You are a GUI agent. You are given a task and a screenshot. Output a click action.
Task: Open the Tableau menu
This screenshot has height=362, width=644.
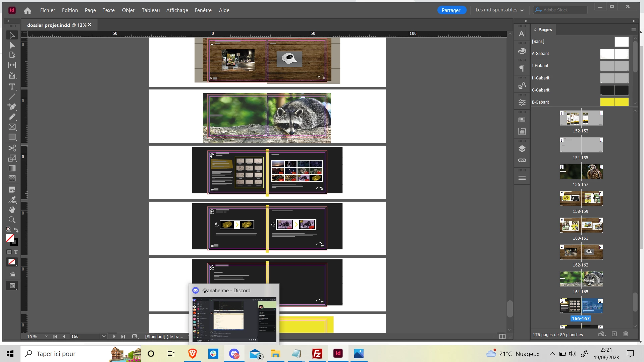click(151, 10)
